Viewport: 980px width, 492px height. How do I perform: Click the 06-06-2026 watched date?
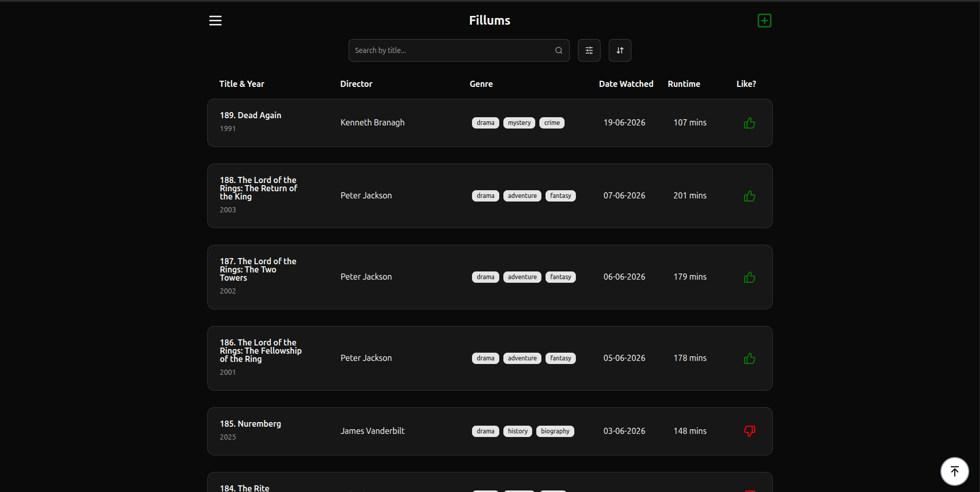pos(624,277)
